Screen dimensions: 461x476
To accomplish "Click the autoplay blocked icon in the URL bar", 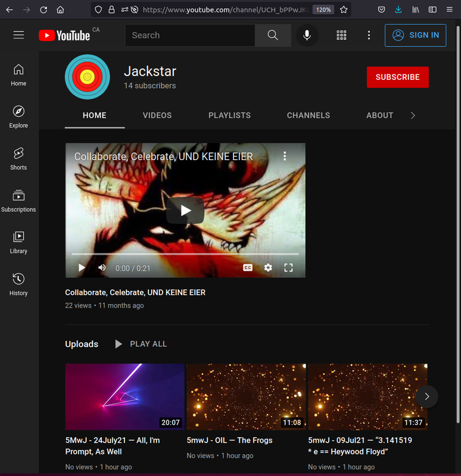I will click(x=135, y=10).
